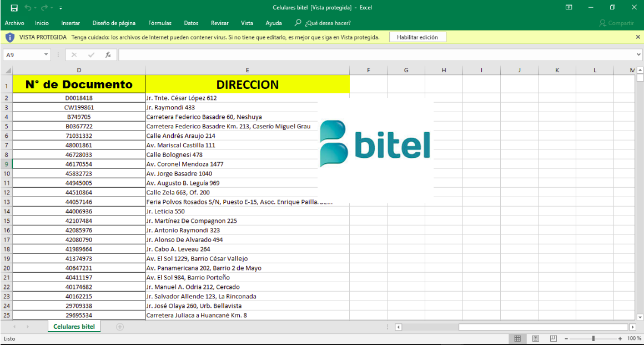Open the Customize Quick Access Toolbar arrow
This screenshot has height=345, width=644.
[61, 8]
